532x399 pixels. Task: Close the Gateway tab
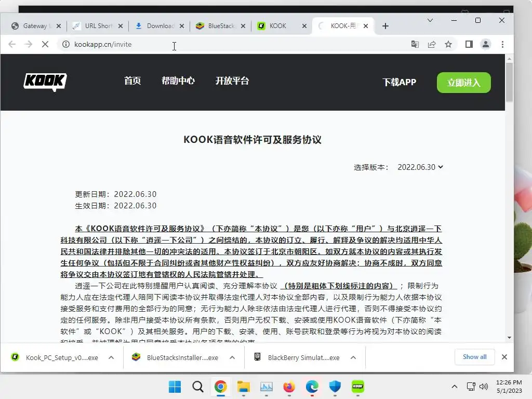point(59,26)
